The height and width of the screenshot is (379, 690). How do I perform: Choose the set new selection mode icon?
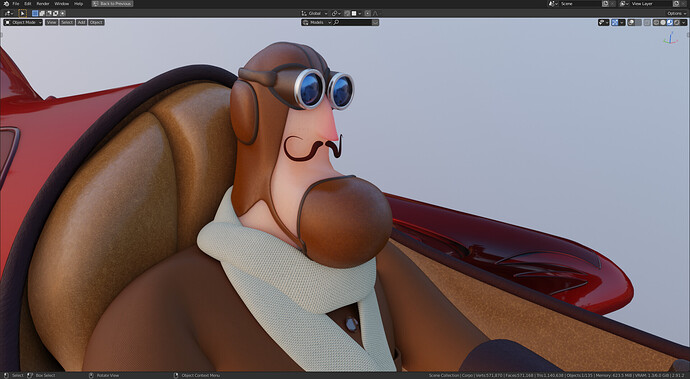35,13
